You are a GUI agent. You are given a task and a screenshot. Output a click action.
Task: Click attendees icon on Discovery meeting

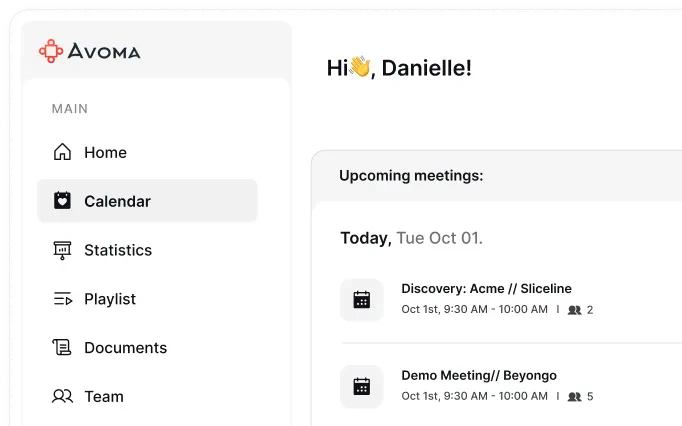click(574, 310)
